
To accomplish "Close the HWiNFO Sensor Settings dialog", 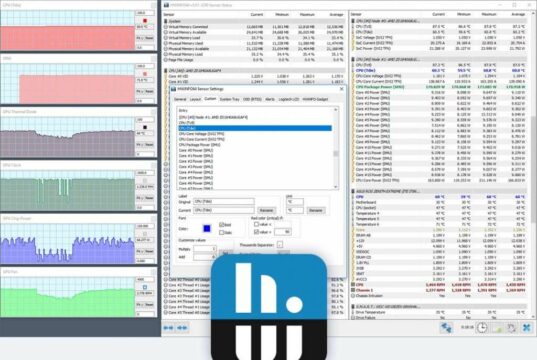I will click(341, 89).
